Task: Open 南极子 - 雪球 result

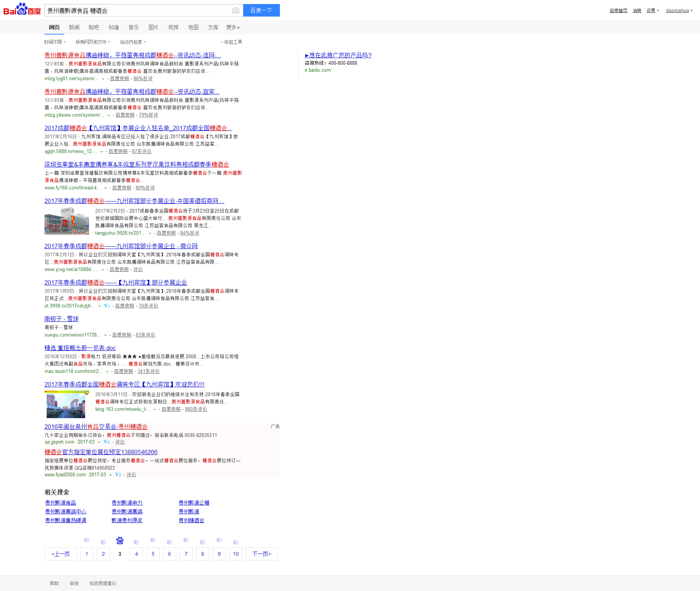Action: coord(61,319)
